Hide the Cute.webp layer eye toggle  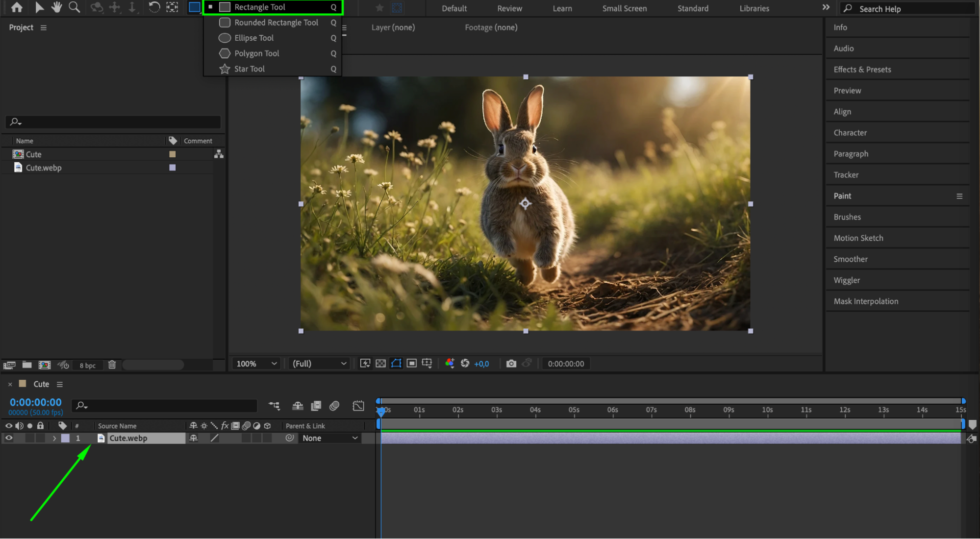(9, 438)
